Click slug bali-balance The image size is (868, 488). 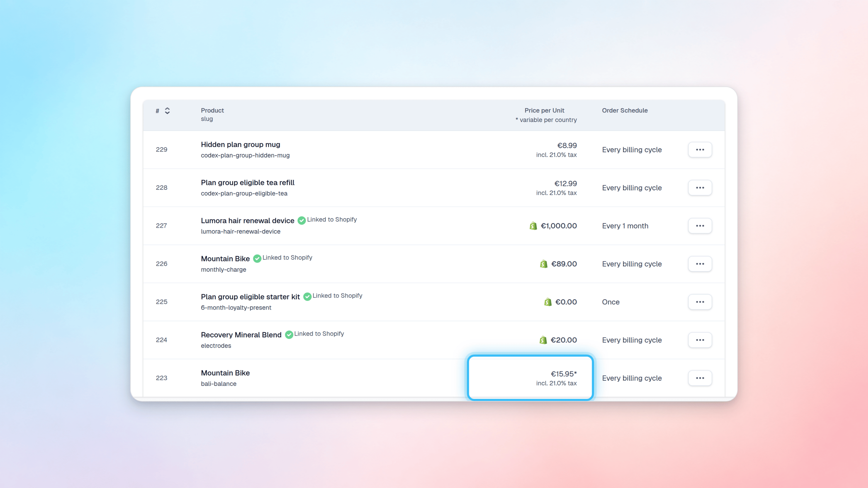pyautogui.click(x=219, y=383)
